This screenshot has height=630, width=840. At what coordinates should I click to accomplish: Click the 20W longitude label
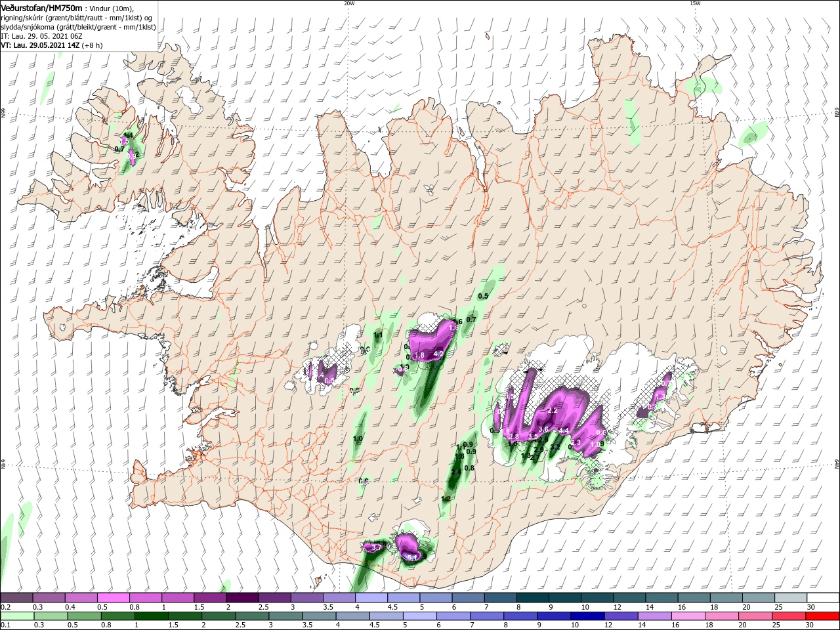[x=348, y=3]
